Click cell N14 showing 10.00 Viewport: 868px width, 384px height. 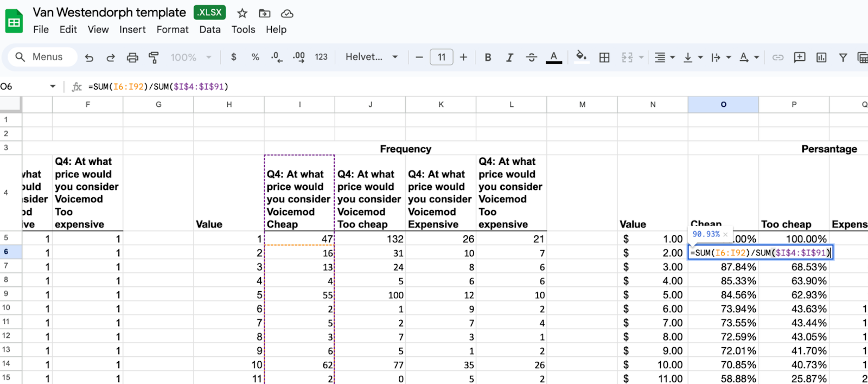tap(653, 364)
